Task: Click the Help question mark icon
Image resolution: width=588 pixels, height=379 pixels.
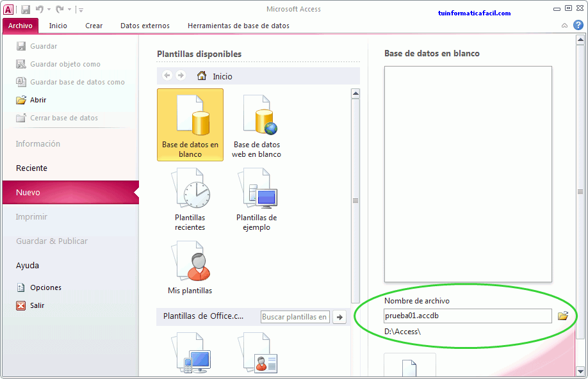Action: coord(578,25)
